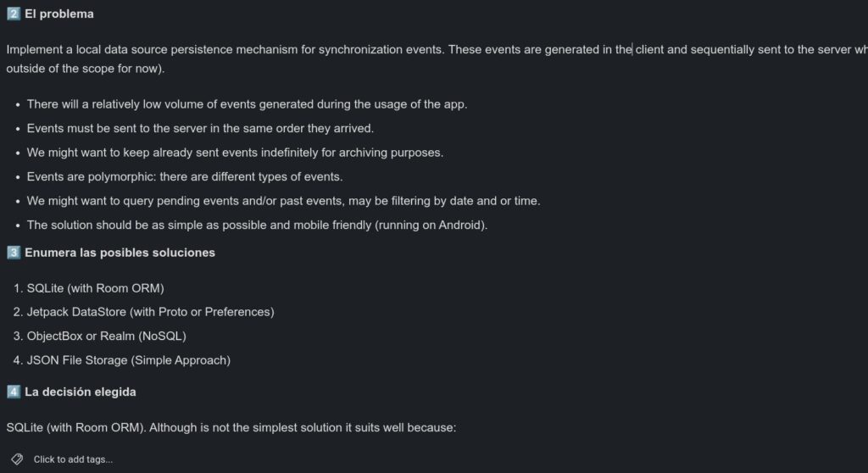Click the 'La decisión elegida' heading
868x473 pixels.
click(81, 392)
